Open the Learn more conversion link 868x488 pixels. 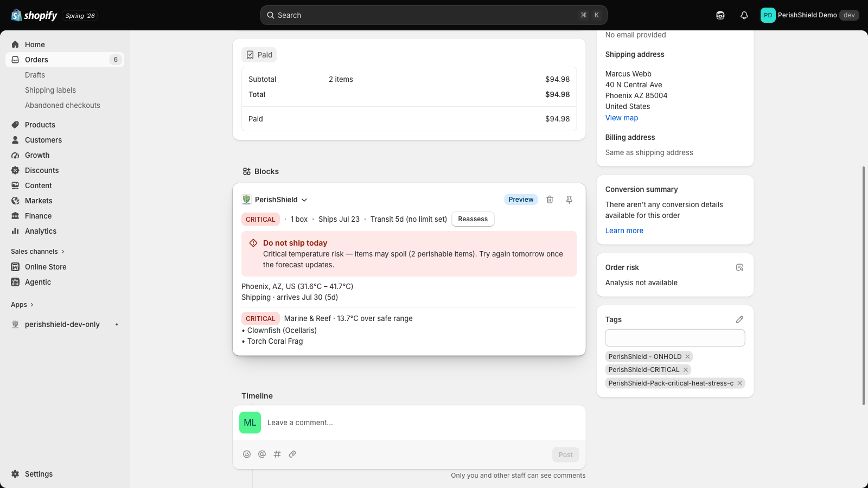(624, 230)
